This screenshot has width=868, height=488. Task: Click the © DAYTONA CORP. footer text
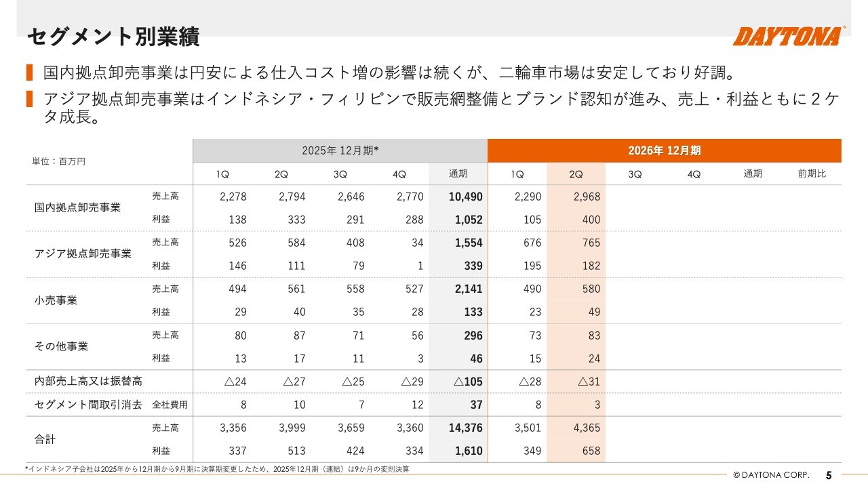click(770, 475)
